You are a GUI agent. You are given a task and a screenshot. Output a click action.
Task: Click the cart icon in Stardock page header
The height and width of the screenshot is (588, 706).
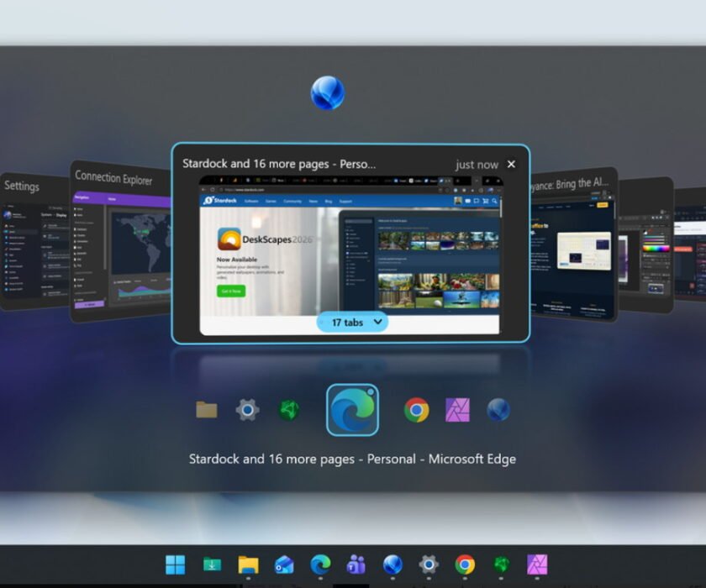[486, 201]
